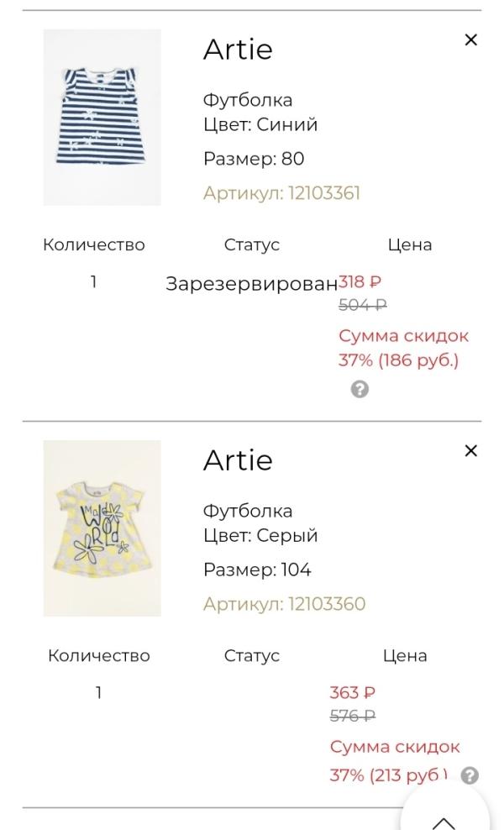This screenshot has width=504, height=830.
Task: Open Artie brand of the gray t-shirt
Action: (x=238, y=460)
